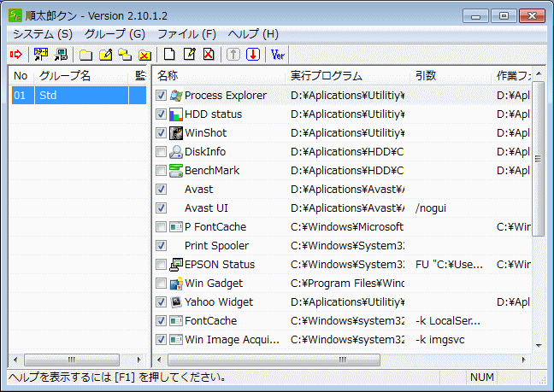Image resolution: width=554 pixels, height=392 pixels.
Task: Click the vertical scrollbar down arrow
Action: [539, 343]
